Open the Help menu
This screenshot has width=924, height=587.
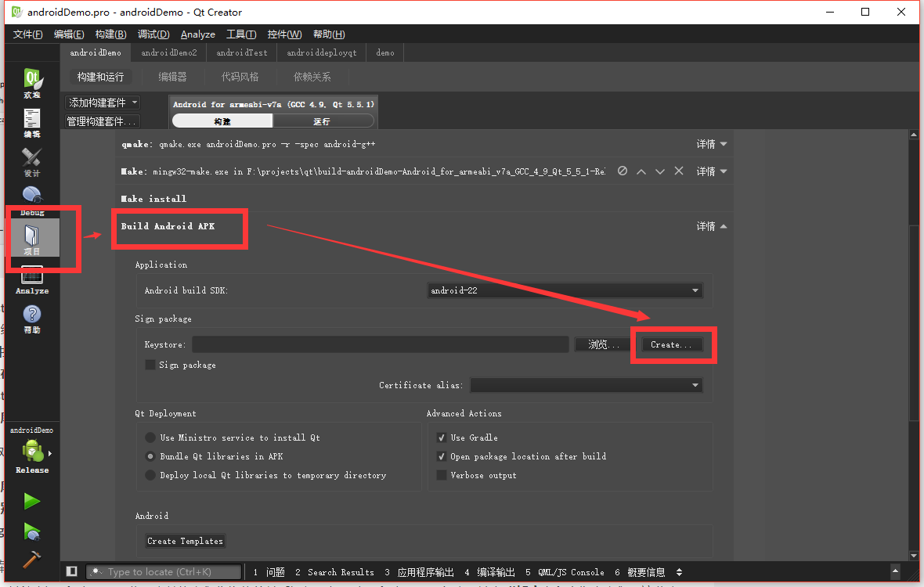point(329,34)
